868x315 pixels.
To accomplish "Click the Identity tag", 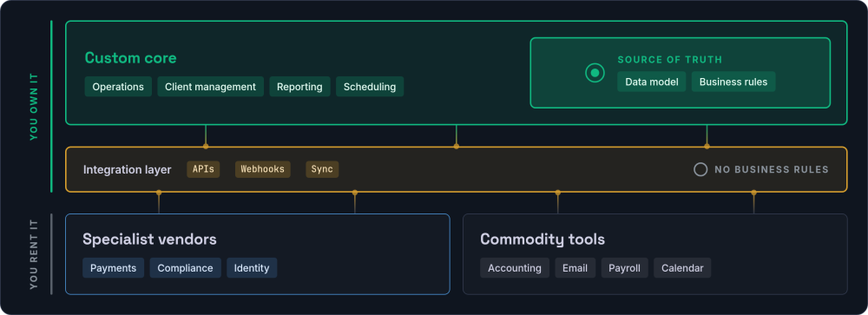I will click(x=252, y=267).
